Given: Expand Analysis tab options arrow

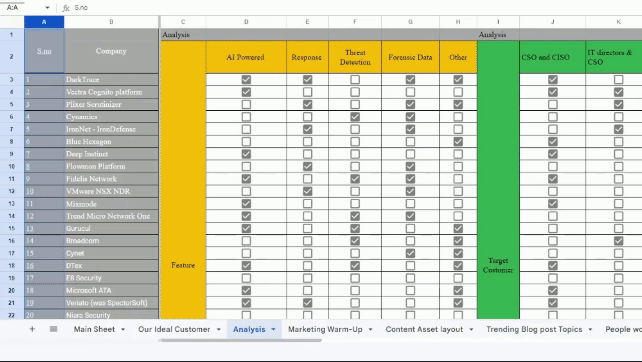Looking at the screenshot, I should [273, 329].
